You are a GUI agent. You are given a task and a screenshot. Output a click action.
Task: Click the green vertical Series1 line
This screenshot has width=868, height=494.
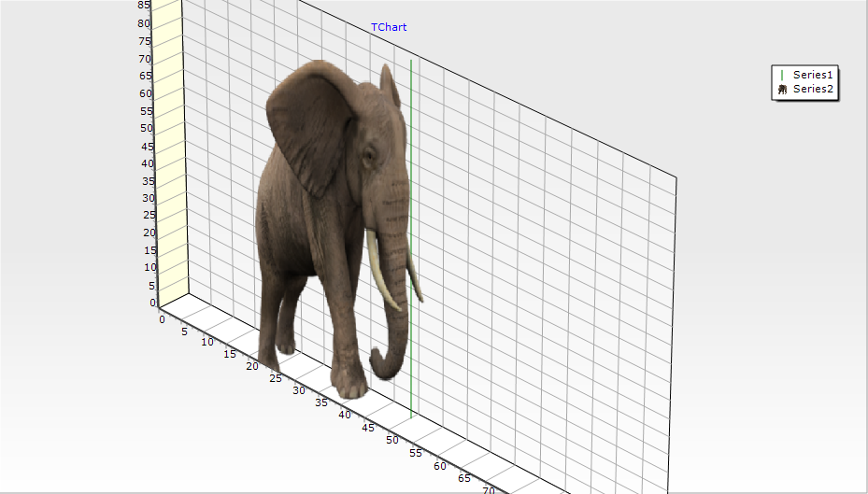[x=411, y=239]
